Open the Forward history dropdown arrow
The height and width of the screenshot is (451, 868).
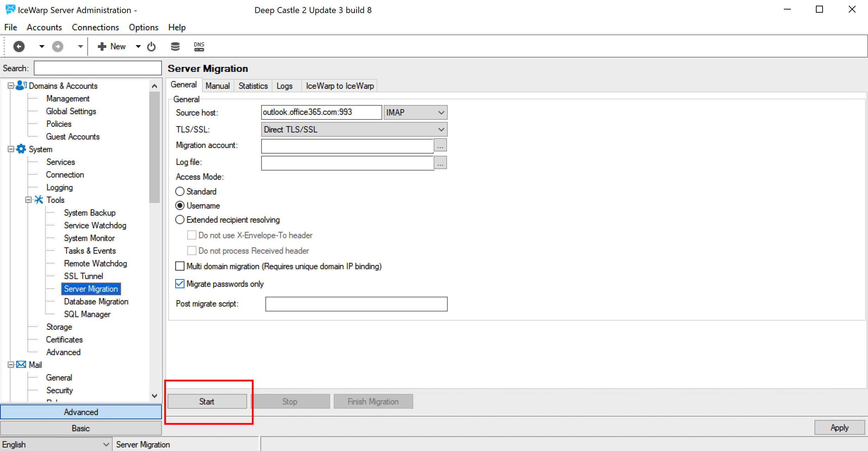[x=80, y=46]
